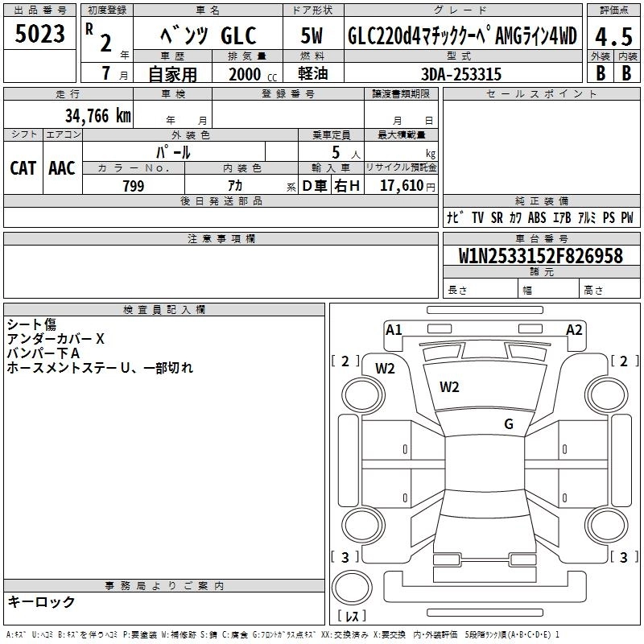Click the mileage 34,766 km

click(x=98, y=115)
